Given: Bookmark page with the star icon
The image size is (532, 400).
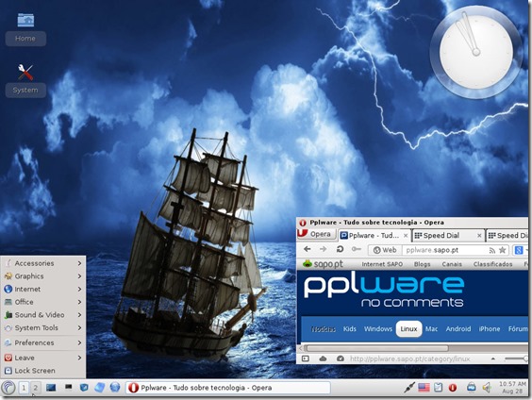Looking at the screenshot, I should pos(503,250).
